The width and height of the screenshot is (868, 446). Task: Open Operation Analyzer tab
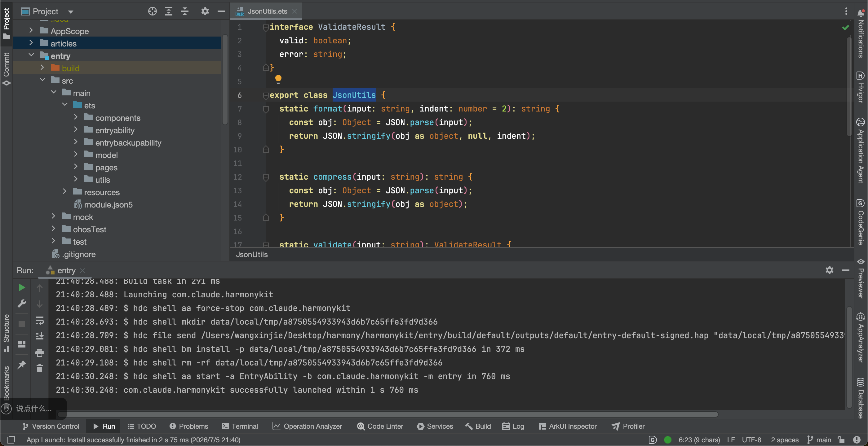(x=307, y=426)
